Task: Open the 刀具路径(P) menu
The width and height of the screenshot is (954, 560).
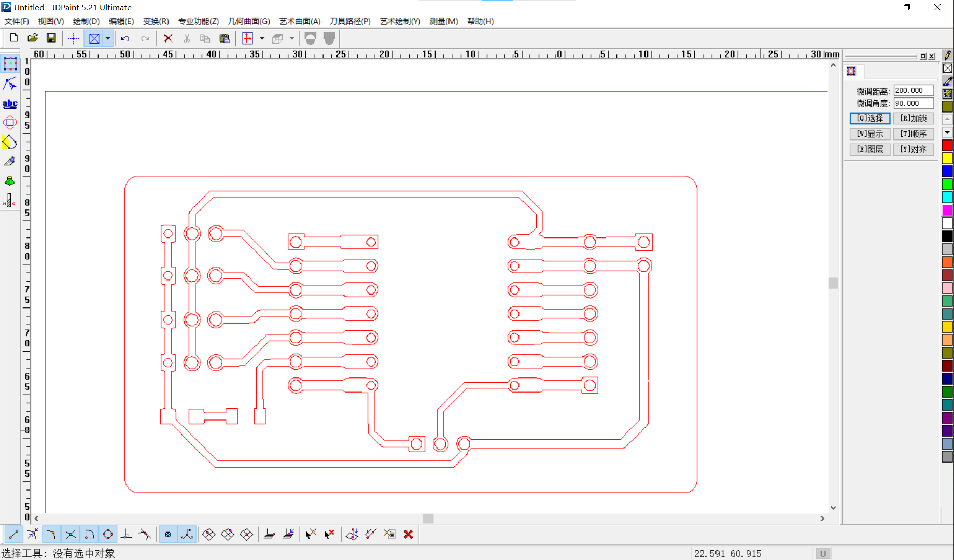Action: (x=350, y=21)
